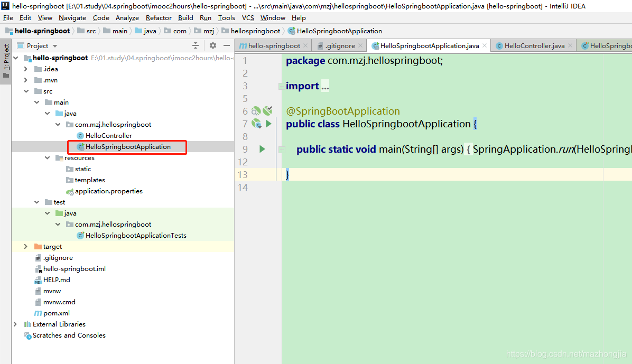The image size is (632, 364).
Task: Open the Project view dropdown
Action: (x=55, y=46)
